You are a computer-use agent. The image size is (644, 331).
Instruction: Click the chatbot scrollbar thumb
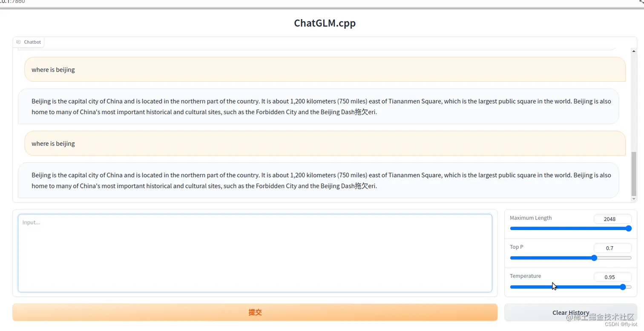[x=634, y=173]
